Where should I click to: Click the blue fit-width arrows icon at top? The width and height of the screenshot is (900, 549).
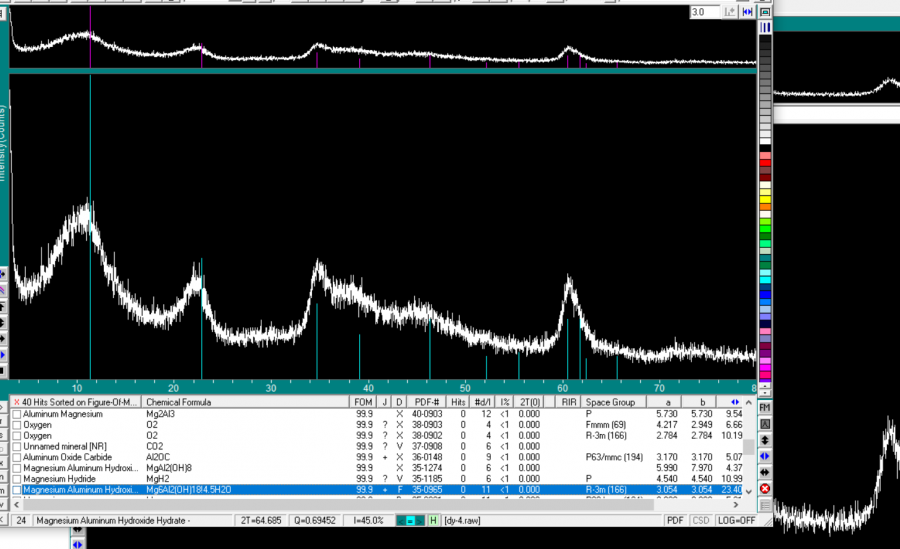(x=746, y=12)
